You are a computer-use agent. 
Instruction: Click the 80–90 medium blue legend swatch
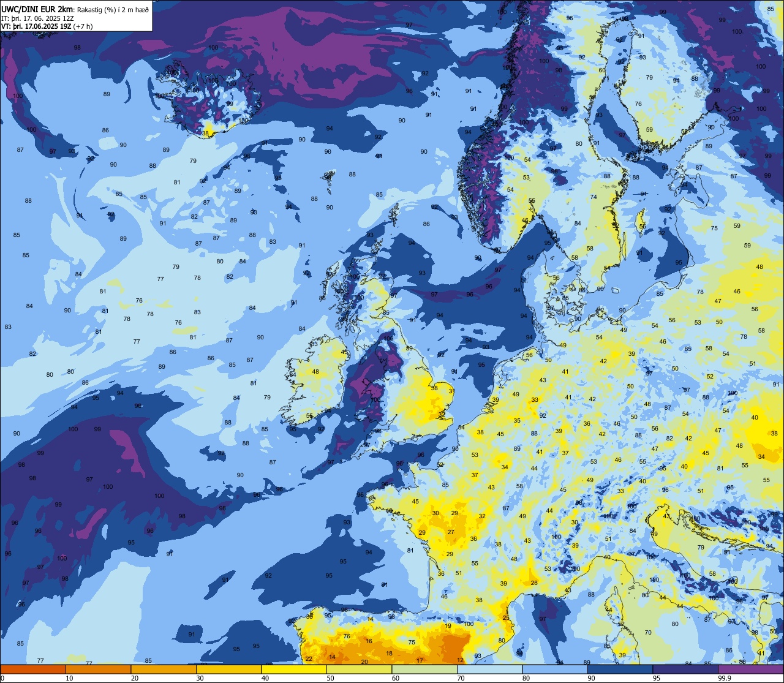pyautogui.click(x=555, y=669)
